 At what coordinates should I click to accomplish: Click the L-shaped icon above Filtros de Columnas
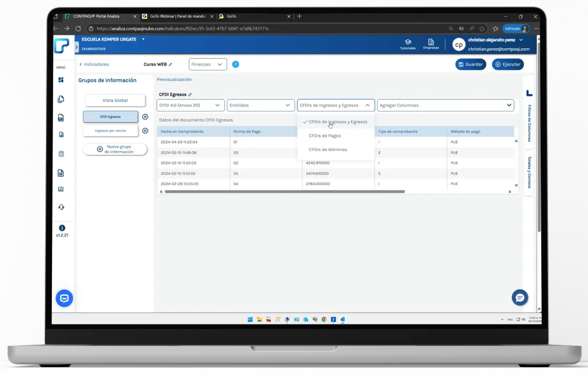click(x=529, y=93)
